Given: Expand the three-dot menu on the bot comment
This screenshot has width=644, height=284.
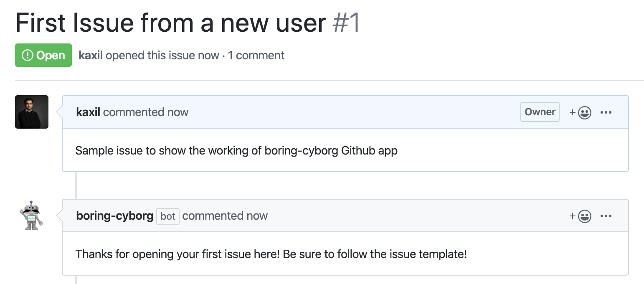Looking at the screenshot, I should (606, 216).
